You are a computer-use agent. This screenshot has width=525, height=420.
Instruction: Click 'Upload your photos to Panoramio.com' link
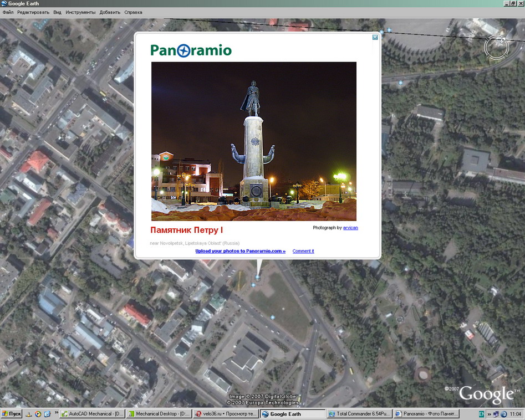point(240,251)
